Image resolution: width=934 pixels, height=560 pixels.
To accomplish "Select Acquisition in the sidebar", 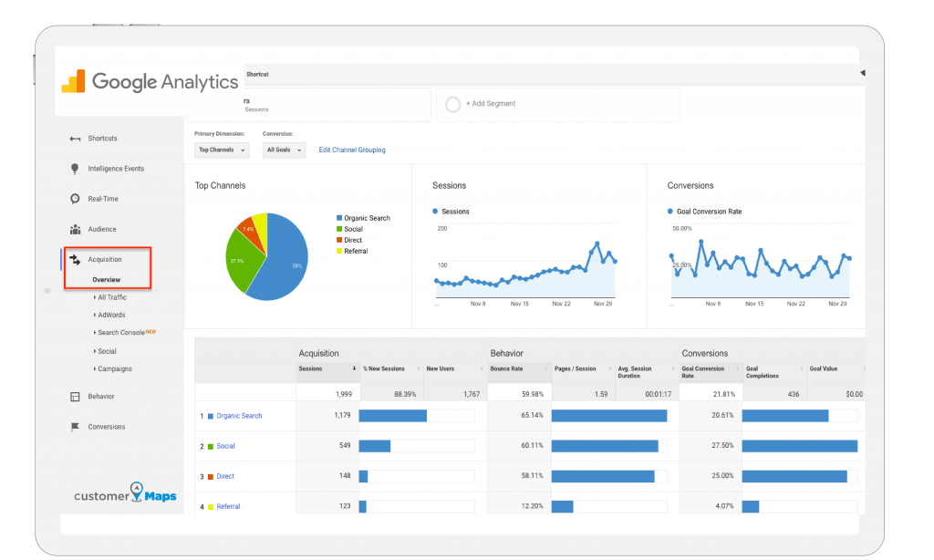I will [105, 260].
